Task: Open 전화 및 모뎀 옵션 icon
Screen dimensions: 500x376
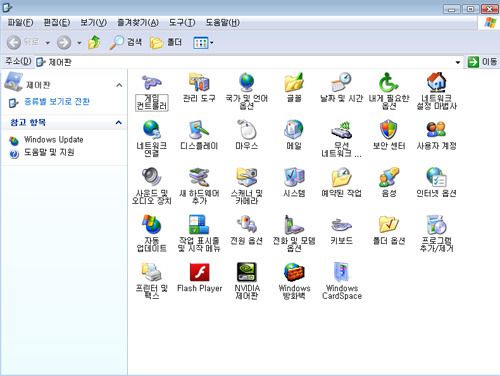Action: pos(294,224)
